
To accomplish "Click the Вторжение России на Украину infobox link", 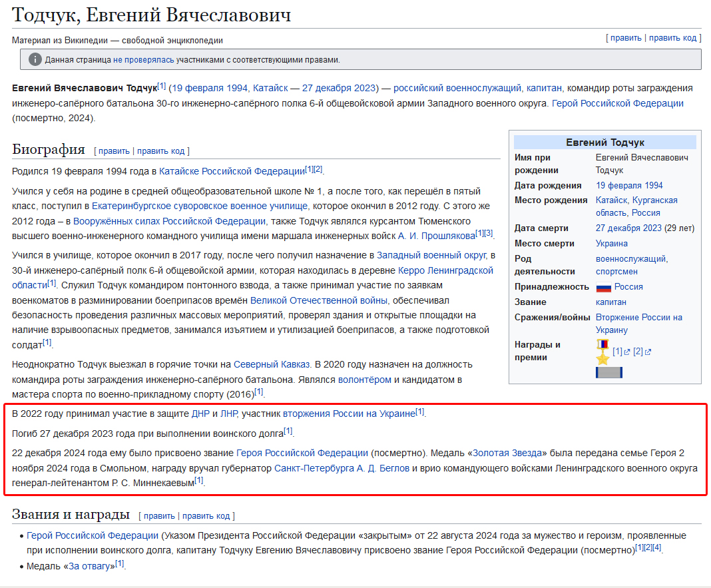I will 638,318.
